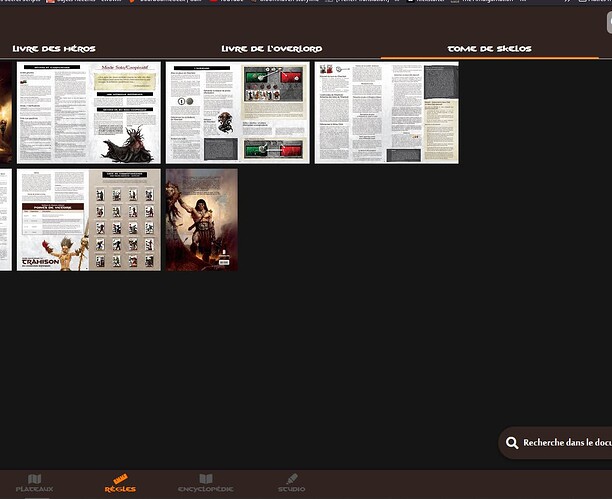Open the Trahison scenario page spread
612x499 pixels.
[x=89, y=220]
